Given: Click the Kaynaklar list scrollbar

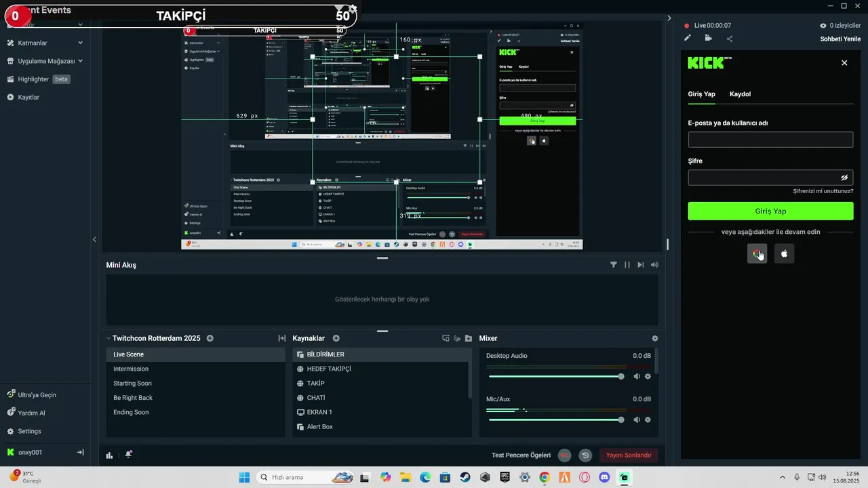Looking at the screenshot, I should (x=470, y=372).
